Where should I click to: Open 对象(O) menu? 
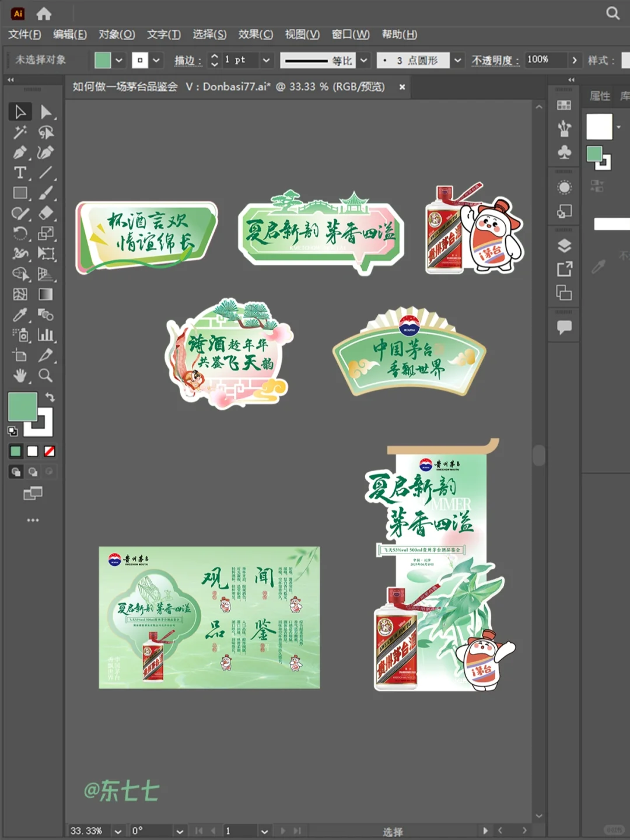tap(117, 34)
